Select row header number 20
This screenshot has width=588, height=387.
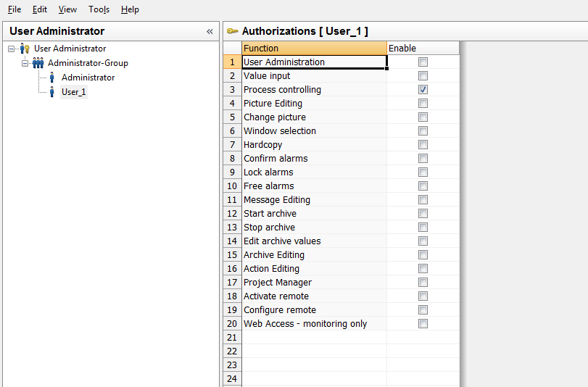point(233,324)
